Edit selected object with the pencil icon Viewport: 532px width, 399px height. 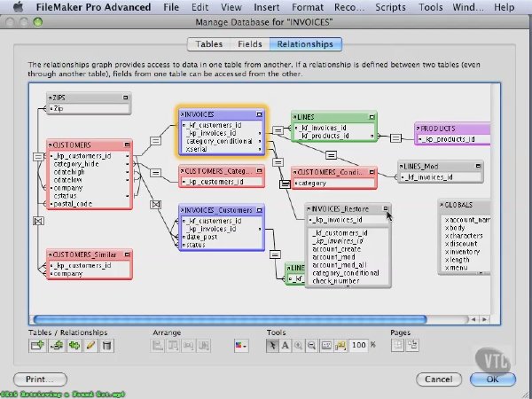click(x=90, y=346)
